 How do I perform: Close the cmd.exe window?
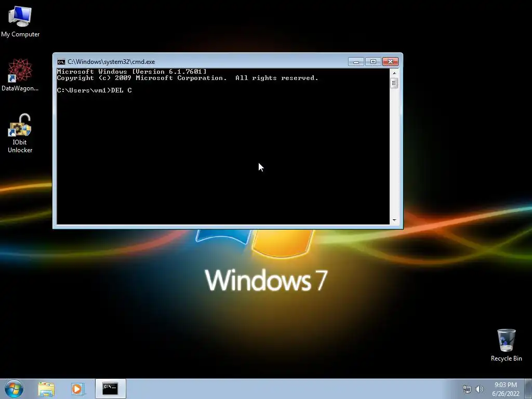390,62
